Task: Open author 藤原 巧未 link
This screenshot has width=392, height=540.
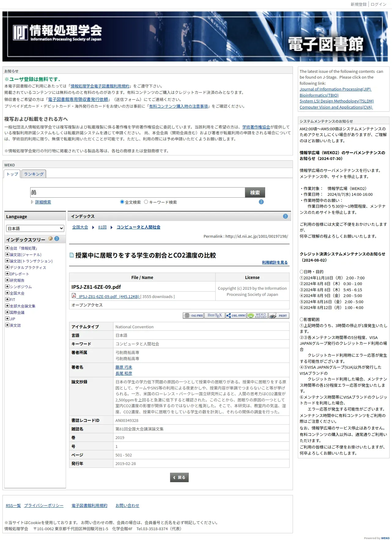Action: (x=124, y=367)
